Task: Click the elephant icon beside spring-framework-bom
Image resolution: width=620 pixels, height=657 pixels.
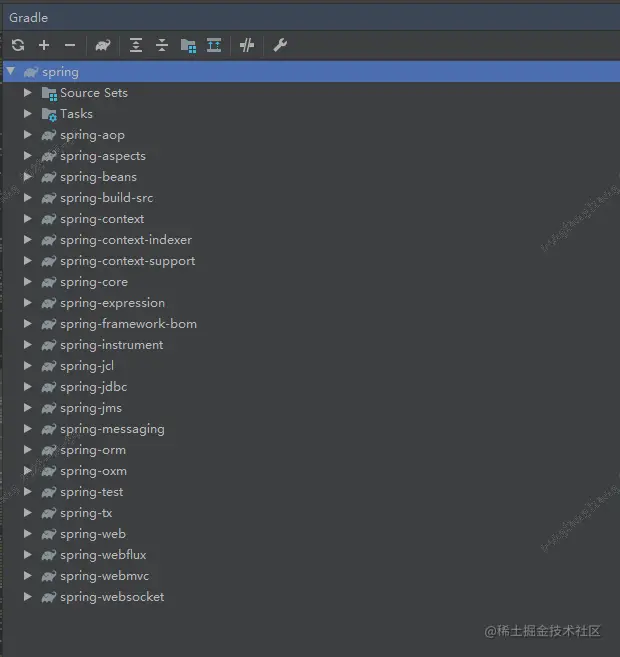Action: click(x=49, y=324)
